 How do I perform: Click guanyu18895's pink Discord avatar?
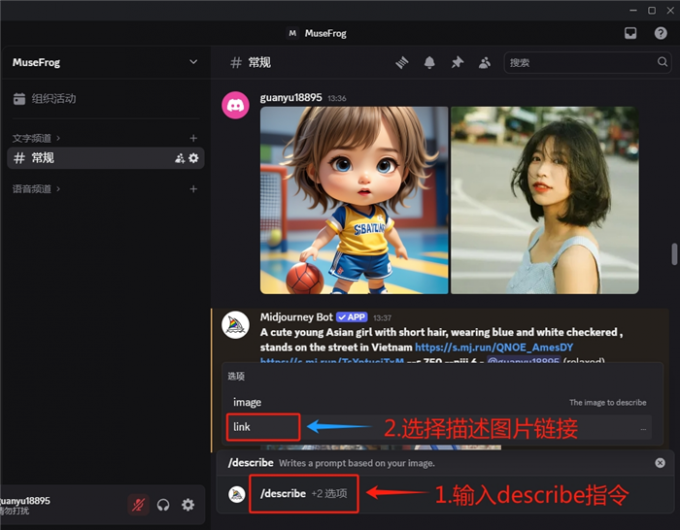pos(235,105)
